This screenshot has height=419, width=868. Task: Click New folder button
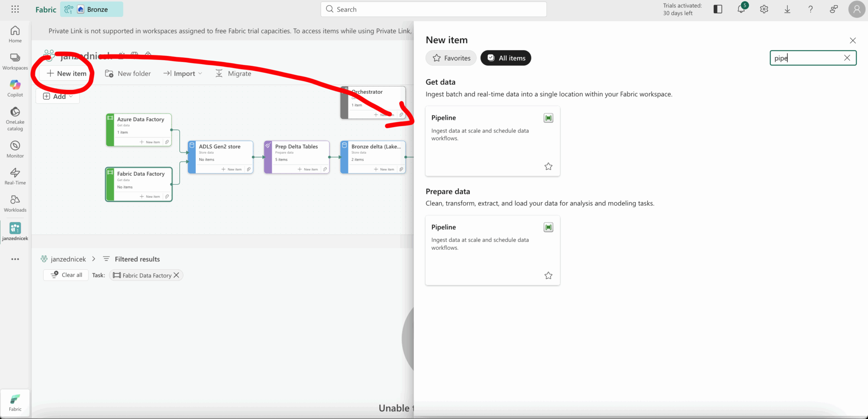[x=128, y=73]
